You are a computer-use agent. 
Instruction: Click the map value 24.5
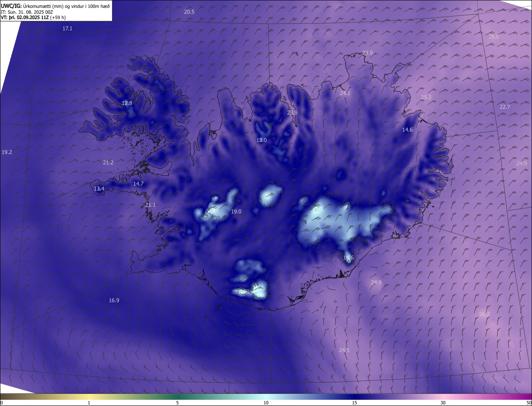pyautogui.click(x=344, y=350)
